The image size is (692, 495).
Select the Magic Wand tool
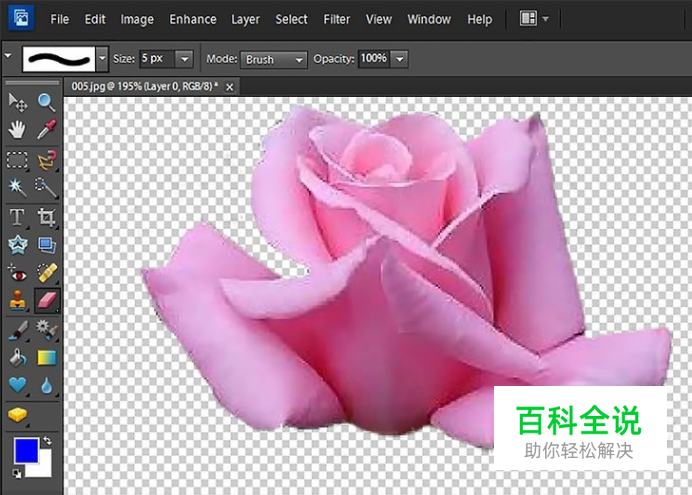click(18, 187)
